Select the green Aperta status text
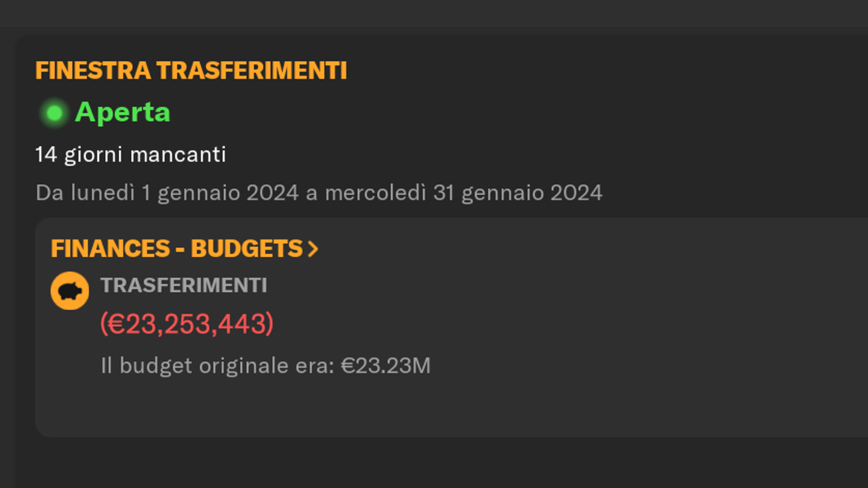Viewport: 868px width, 488px height. pos(122,113)
